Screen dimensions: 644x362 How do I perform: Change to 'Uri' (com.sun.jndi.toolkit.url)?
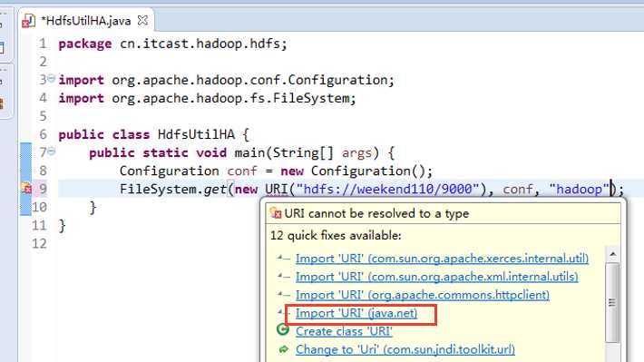click(405, 349)
